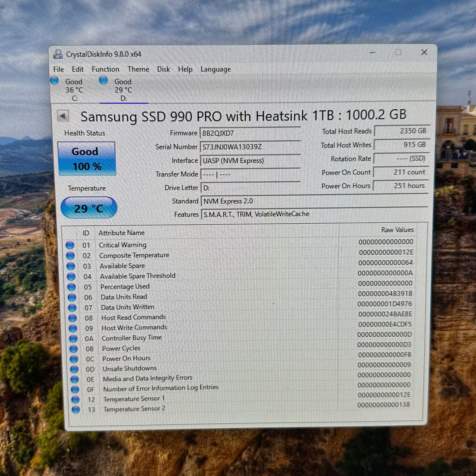Open the Language menu

(216, 70)
